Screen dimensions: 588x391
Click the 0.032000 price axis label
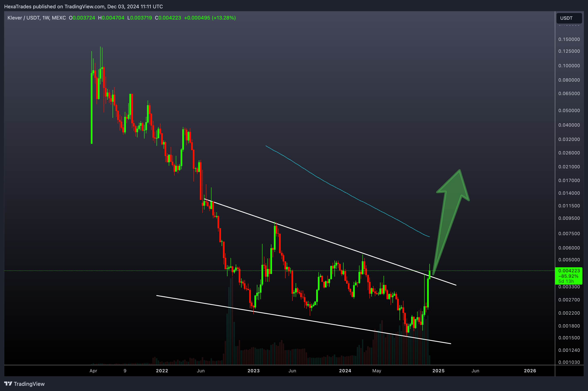point(569,139)
